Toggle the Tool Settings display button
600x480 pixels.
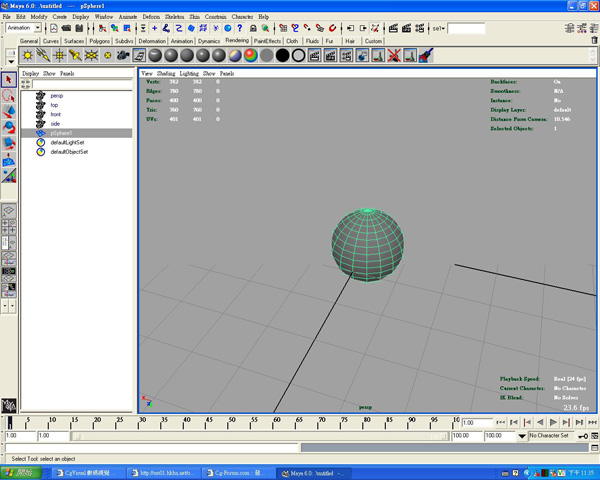[582, 28]
